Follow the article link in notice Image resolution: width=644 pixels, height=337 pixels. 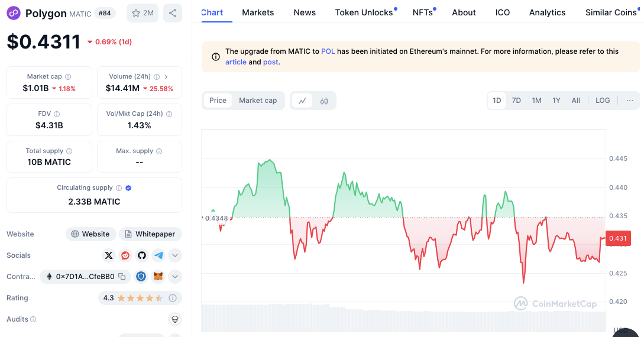point(236,62)
